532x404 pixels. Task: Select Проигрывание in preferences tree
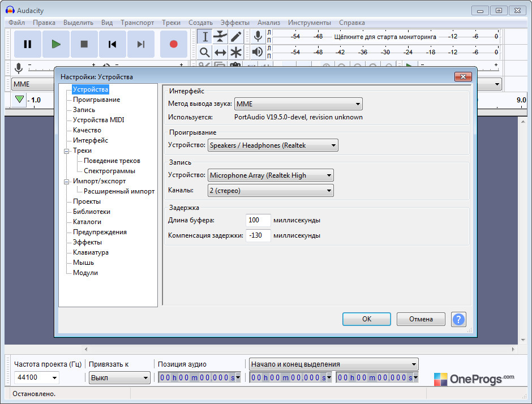tap(96, 100)
